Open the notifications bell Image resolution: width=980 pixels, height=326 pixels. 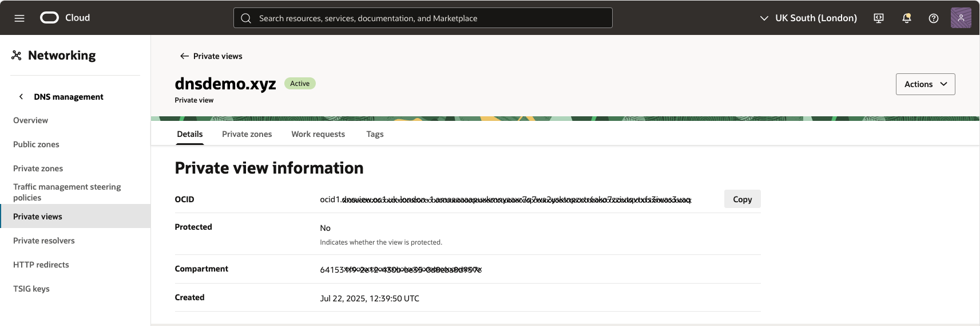(x=906, y=18)
